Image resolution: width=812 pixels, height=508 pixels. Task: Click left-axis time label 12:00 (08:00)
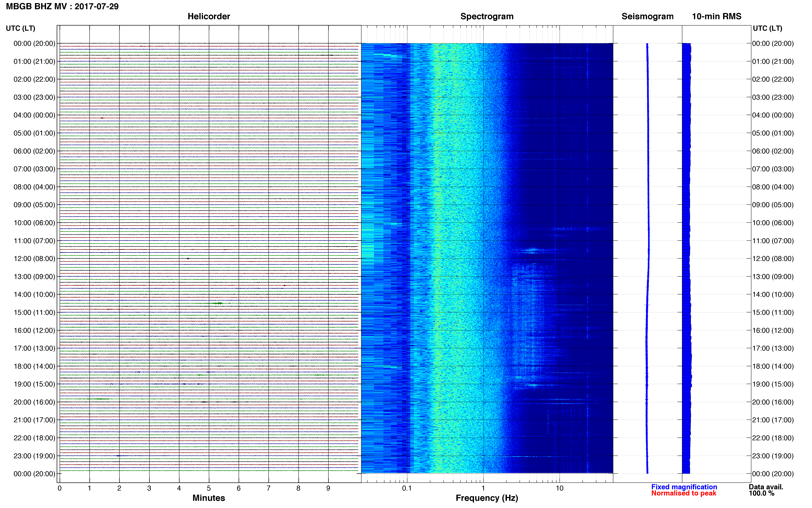[34, 259]
